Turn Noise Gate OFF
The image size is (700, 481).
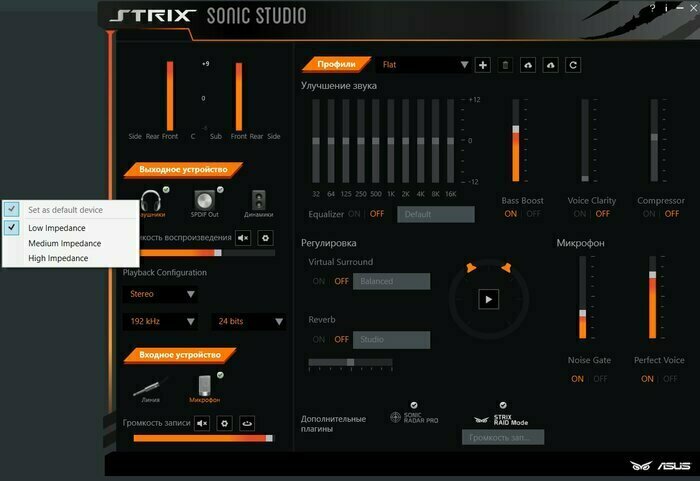pyautogui.click(x=600, y=379)
